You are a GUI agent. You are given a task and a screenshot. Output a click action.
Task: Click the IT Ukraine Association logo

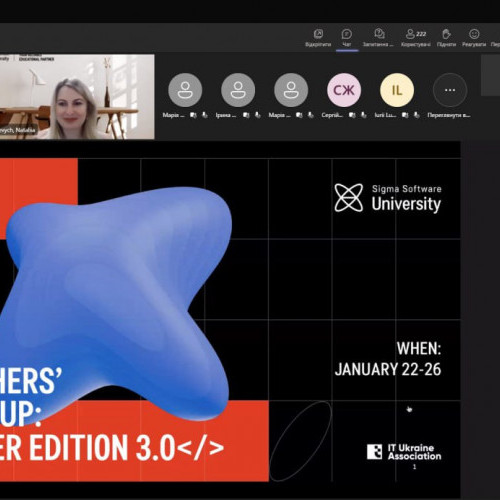(404, 452)
